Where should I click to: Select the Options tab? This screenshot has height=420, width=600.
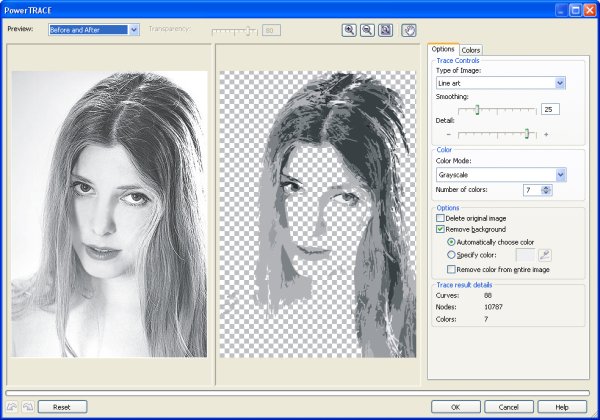click(443, 49)
